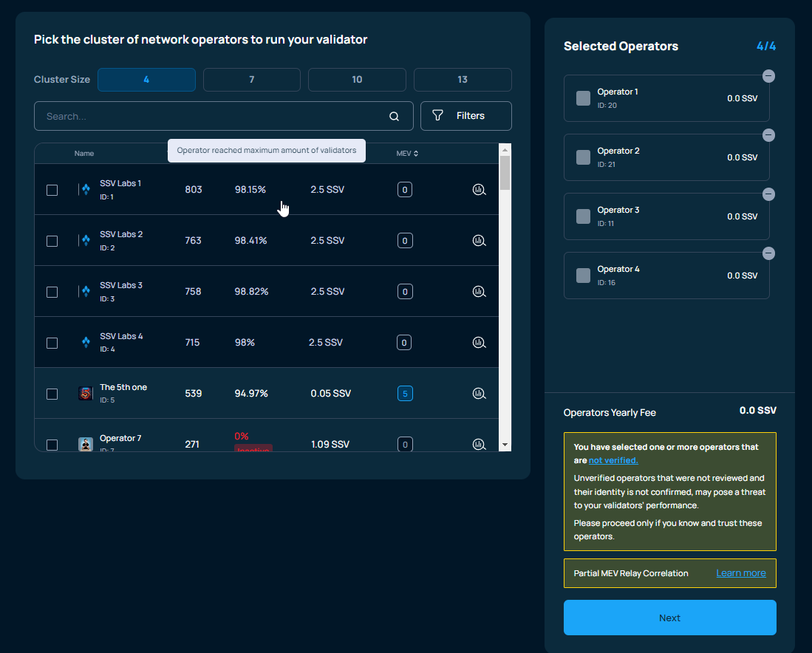This screenshot has height=653, width=812.
Task: Select cluster size 10
Action: [357, 80]
